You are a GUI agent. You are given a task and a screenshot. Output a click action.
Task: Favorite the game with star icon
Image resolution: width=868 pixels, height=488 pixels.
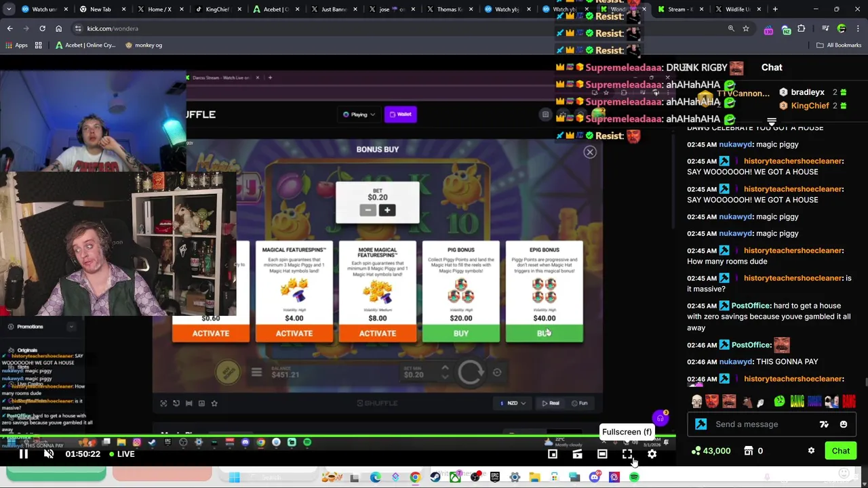[x=214, y=403]
